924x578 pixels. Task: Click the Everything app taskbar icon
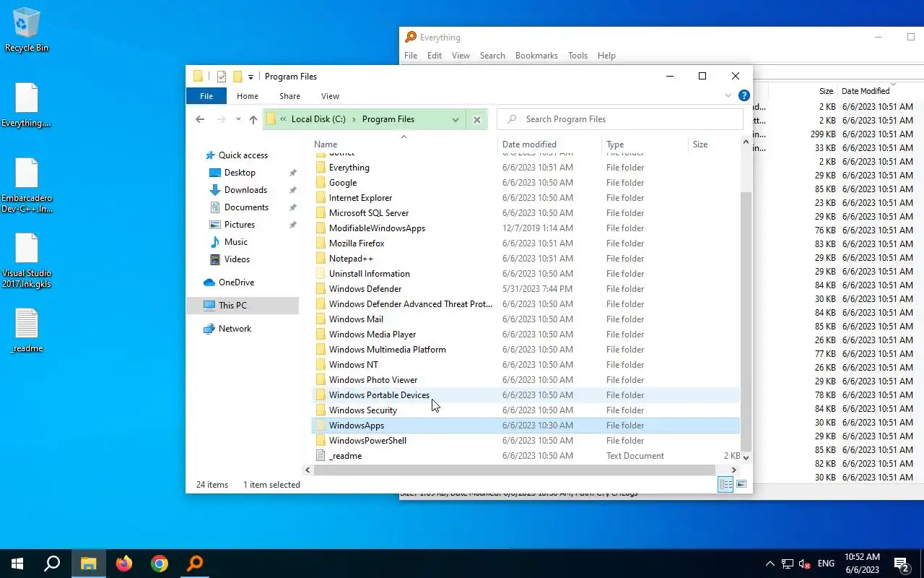point(195,564)
